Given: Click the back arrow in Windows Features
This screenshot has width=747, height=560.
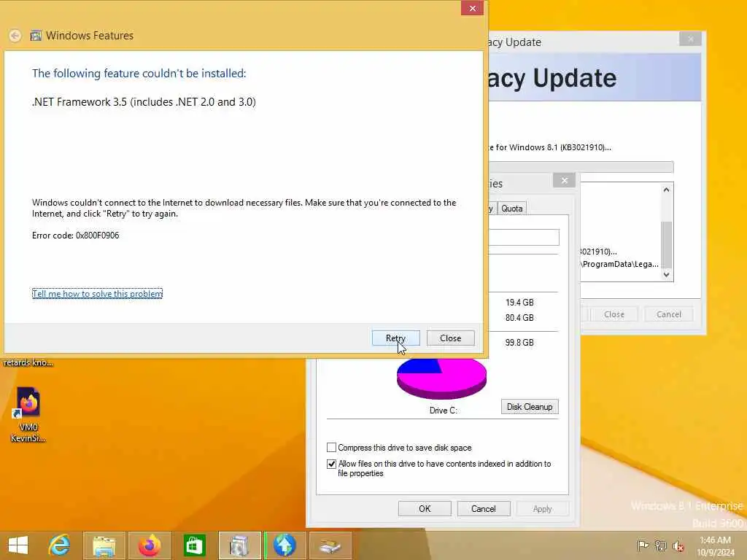Looking at the screenshot, I should click(x=15, y=36).
